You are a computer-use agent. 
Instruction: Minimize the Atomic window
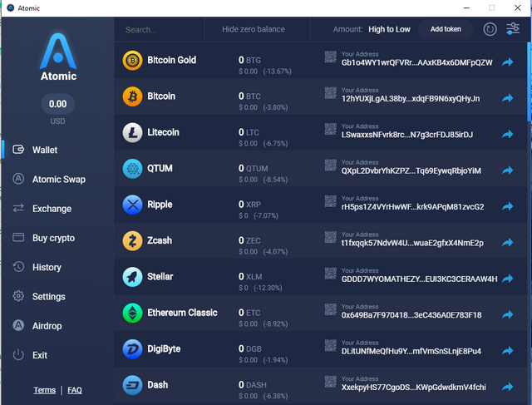pos(466,7)
